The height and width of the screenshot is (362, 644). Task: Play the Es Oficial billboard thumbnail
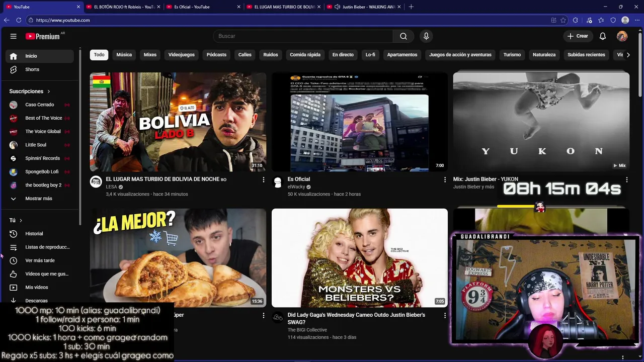(359, 122)
